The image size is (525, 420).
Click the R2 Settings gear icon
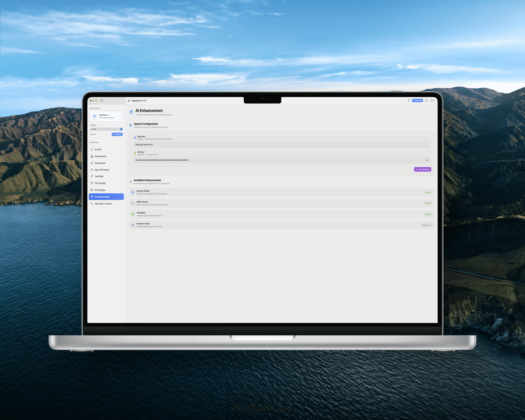92,190
